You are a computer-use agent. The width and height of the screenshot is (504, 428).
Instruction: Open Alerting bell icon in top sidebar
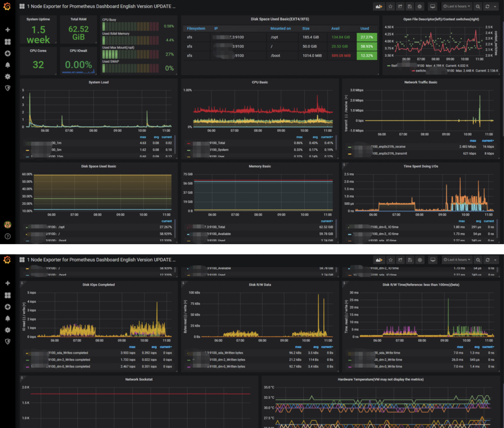tap(8, 65)
